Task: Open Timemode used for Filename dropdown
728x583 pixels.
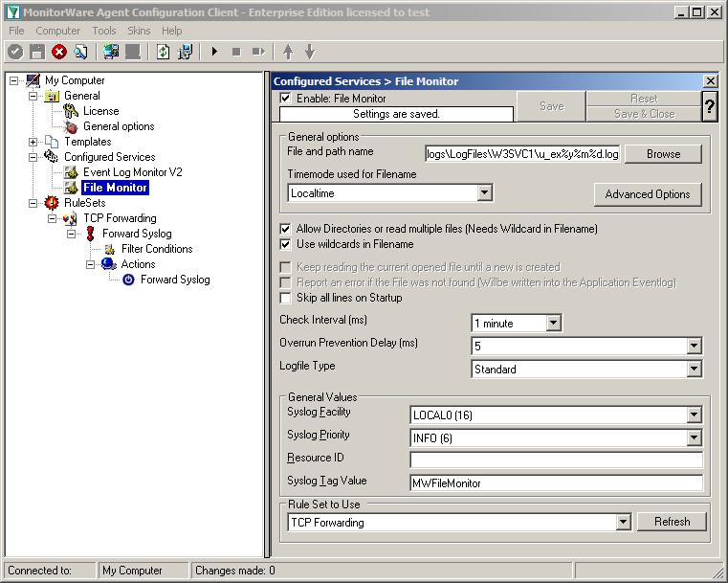Action: [x=485, y=192]
